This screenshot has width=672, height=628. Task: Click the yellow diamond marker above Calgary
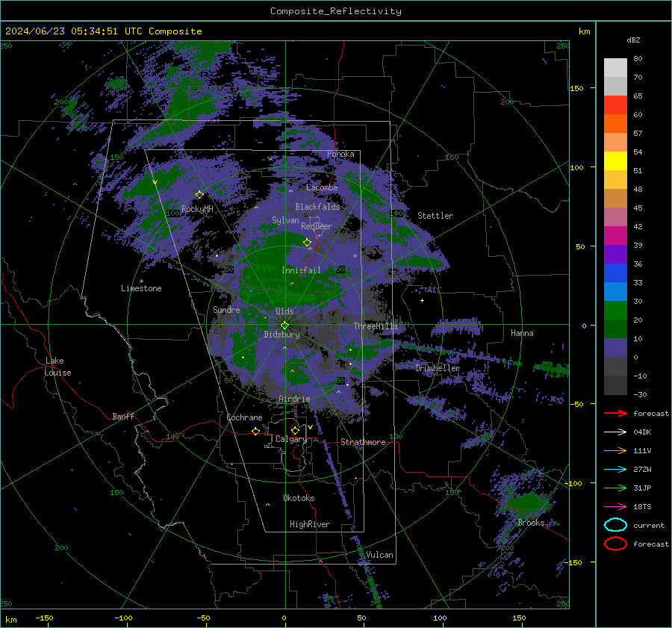[295, 430]
